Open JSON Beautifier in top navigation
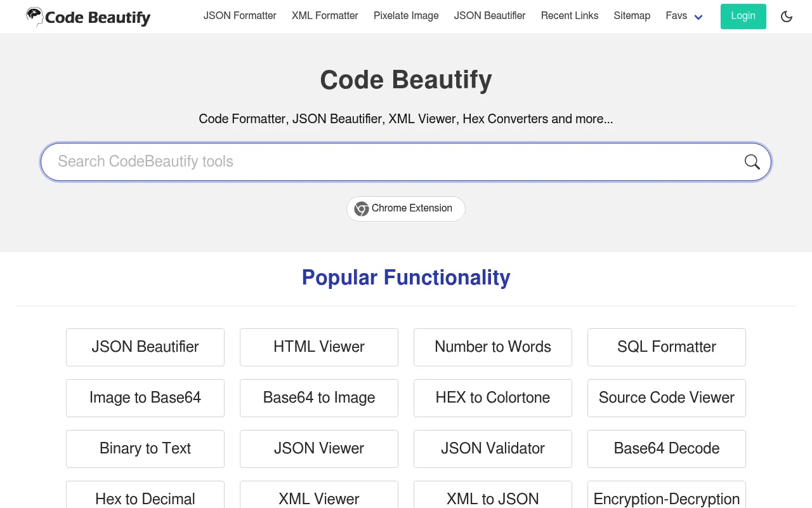This screenshot has width=812, height=508. [x=490, y=16]
